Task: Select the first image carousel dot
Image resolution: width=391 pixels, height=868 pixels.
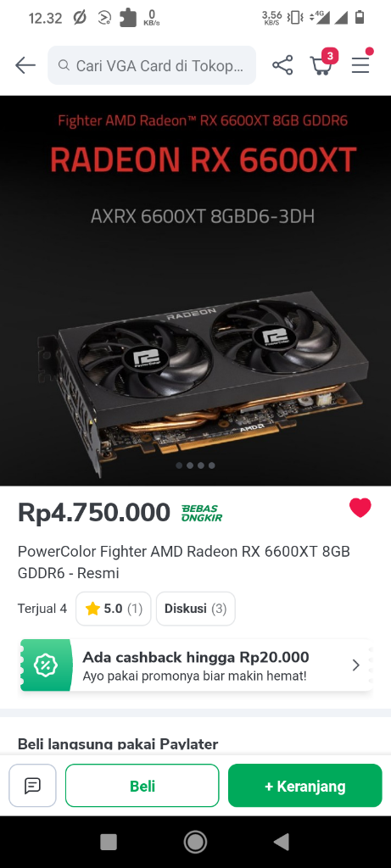Action: 179,465
